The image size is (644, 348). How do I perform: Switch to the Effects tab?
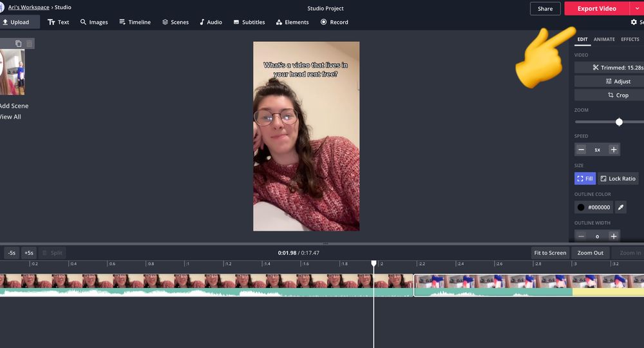pyautogui.click(x=630, y=39)
